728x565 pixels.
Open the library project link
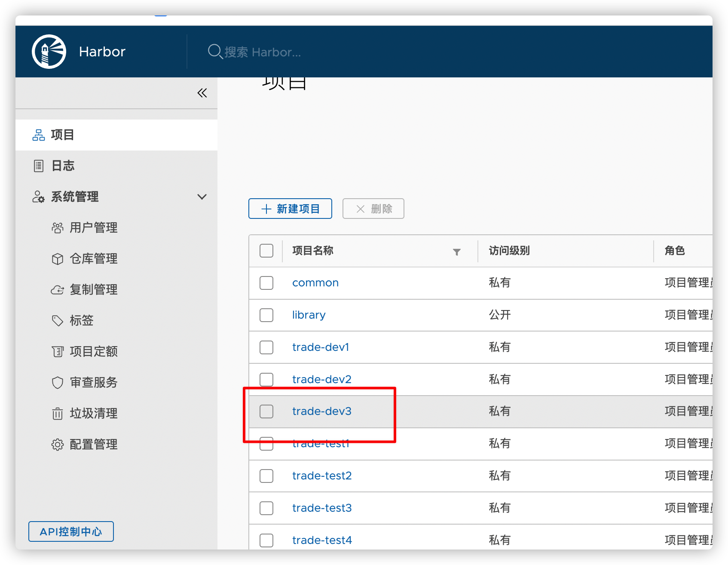[x=309, y=315]
